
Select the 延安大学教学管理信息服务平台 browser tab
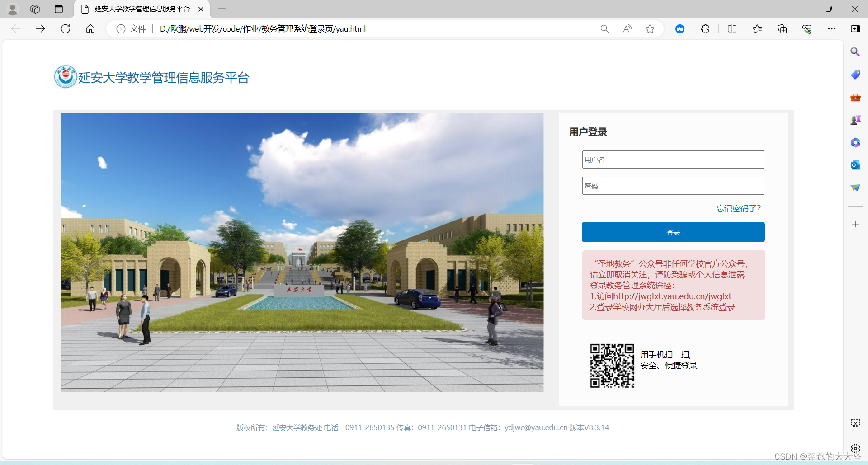142,9
